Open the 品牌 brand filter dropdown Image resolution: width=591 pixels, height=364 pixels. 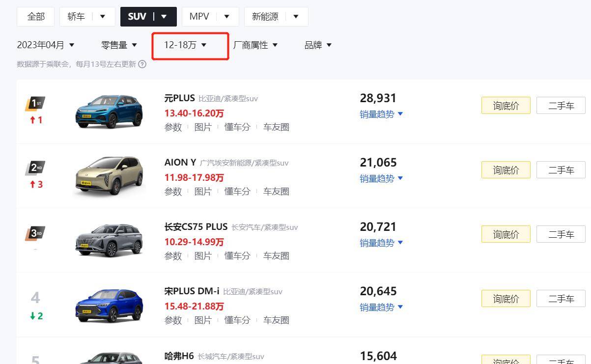pyautogui.click(x=317, y=45)
